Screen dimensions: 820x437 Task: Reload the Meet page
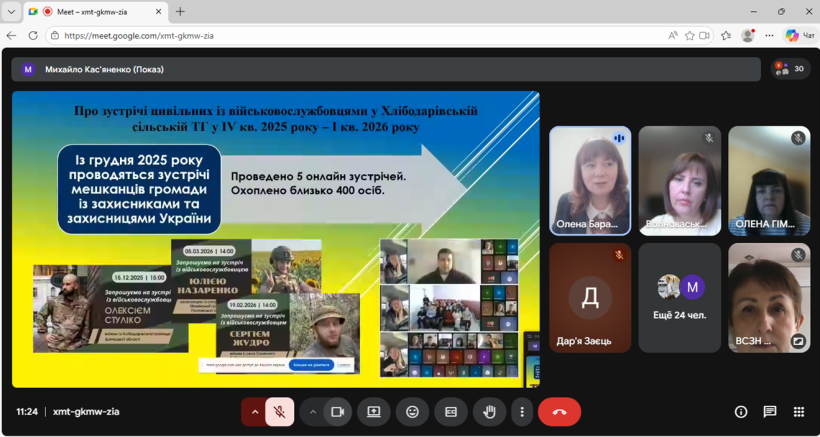33,36
